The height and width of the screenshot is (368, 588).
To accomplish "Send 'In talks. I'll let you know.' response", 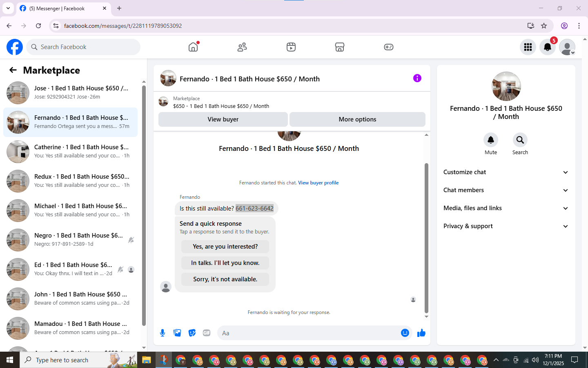I will tap(225, 263).
